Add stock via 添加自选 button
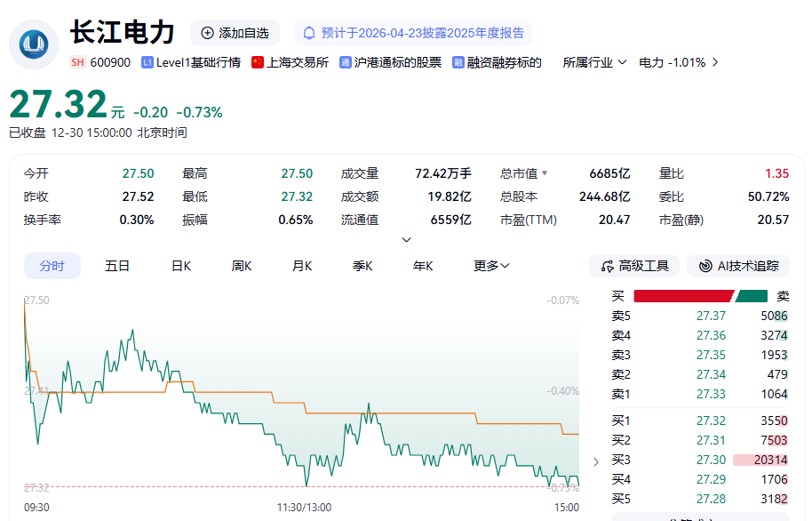This screenshot has width=812, height=521. click(235, 33)
